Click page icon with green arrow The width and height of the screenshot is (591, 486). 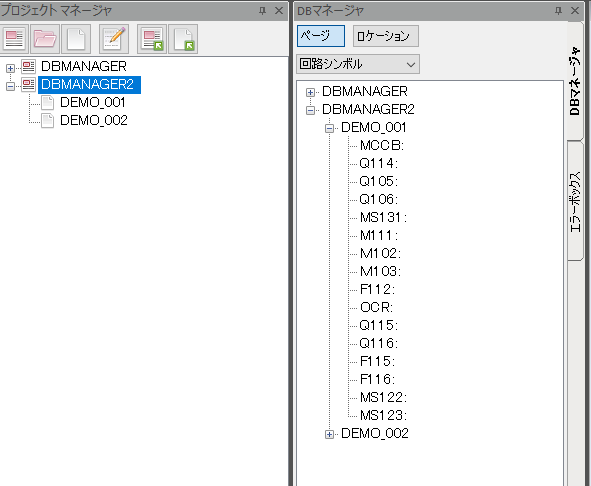(x=183, y=39)
